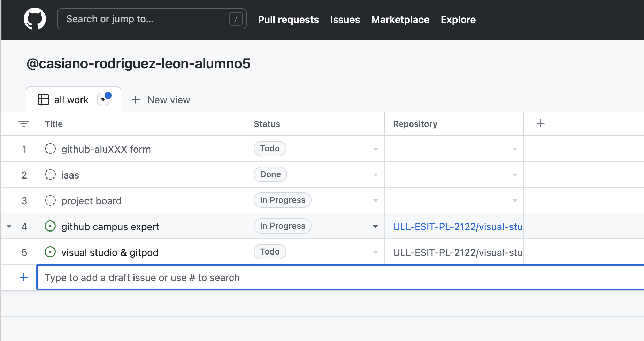Expand row 4 actions caret
644x341 pixels.
(9, 227)
